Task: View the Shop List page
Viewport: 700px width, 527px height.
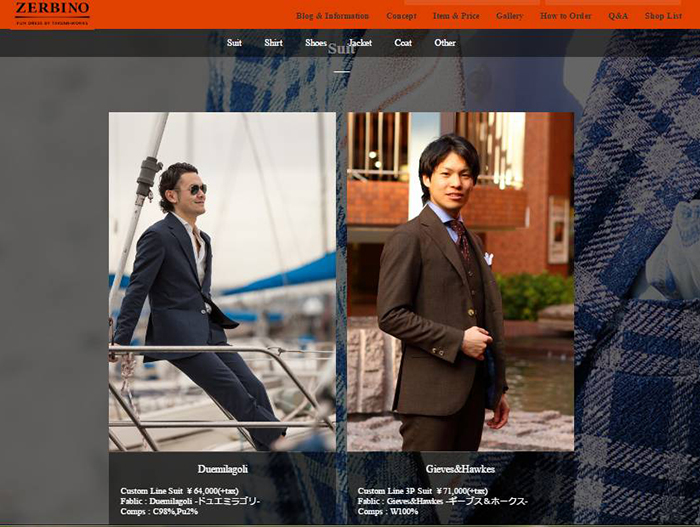Action: 663,16
